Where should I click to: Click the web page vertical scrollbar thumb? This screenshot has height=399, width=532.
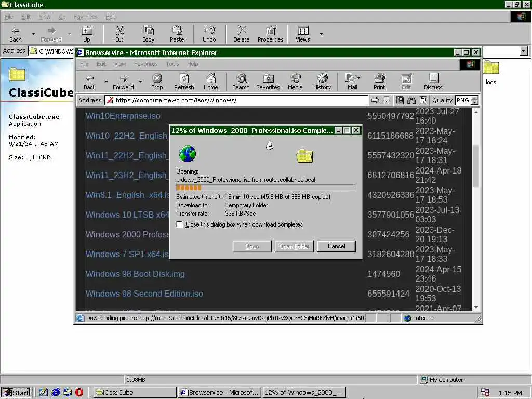click(x=476, y=166)
